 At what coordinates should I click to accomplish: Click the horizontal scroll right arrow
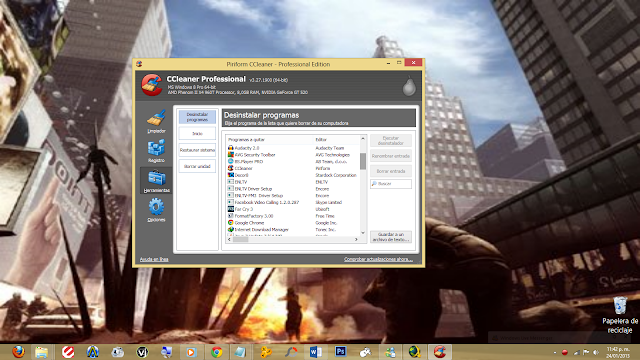click(x=356, y=240)
